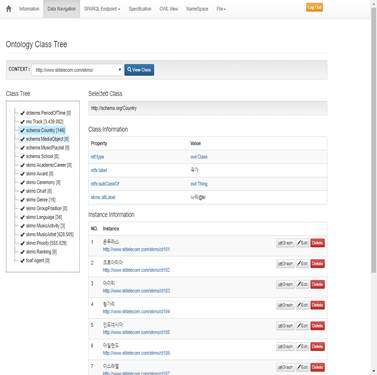Image resolution: width=377 pixels, height=375 pixels.
Task: Open the Information nav item
Action: point(29,9)
